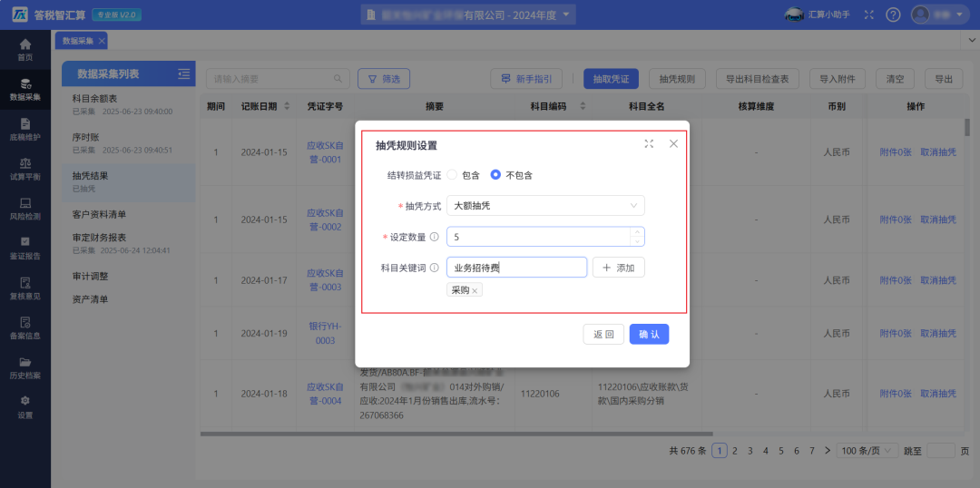
Task: Click the 筛选 filter button
Action: tap(384, 79)
